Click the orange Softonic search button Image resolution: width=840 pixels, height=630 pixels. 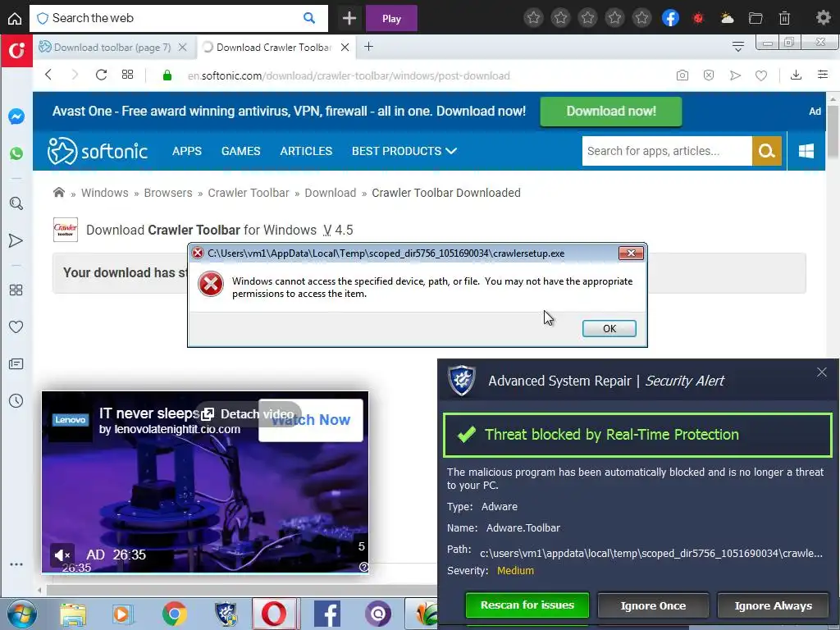(767, 151)
